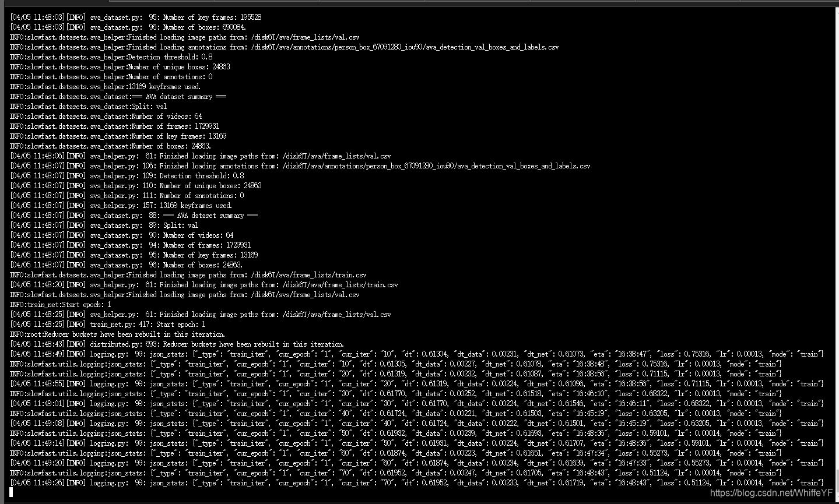Select the untimestamped 'Number of unique boxes: 24863' line

point(120,67)
